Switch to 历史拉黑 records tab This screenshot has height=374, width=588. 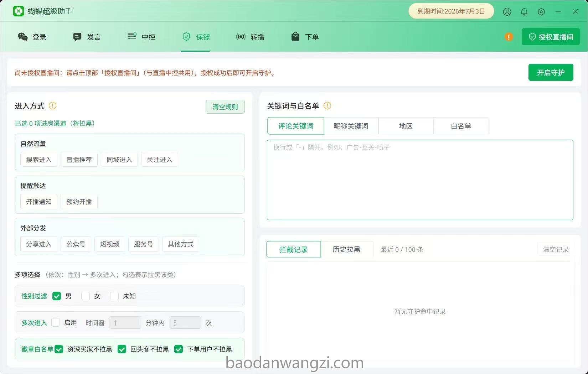click(347, 249)
